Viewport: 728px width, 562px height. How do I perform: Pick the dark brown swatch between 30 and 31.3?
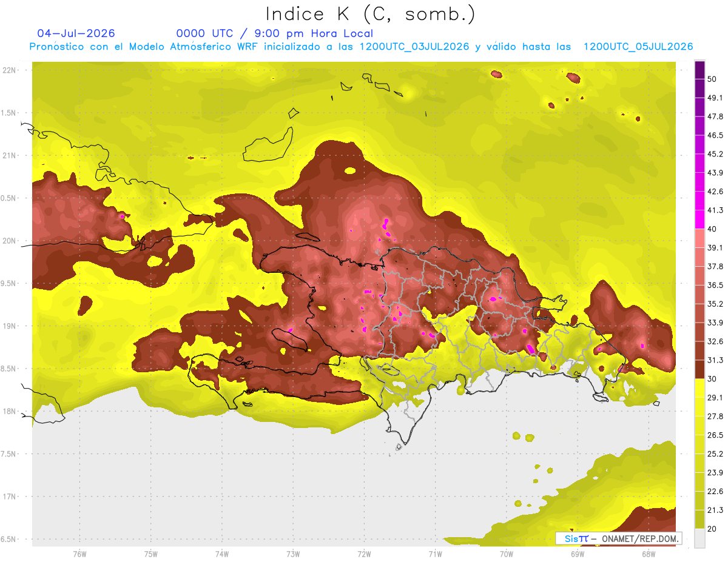tap(699, 369)
